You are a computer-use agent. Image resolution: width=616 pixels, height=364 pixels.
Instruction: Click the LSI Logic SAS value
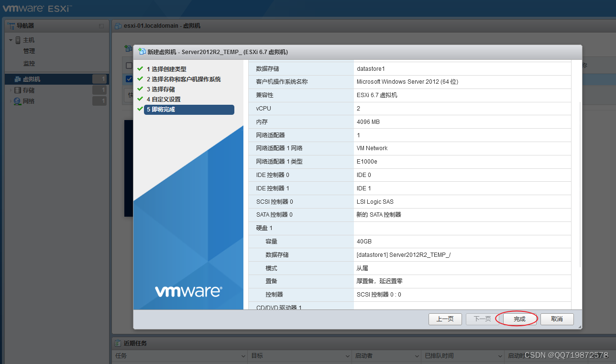pyautogui.click(x=375, y=202)
